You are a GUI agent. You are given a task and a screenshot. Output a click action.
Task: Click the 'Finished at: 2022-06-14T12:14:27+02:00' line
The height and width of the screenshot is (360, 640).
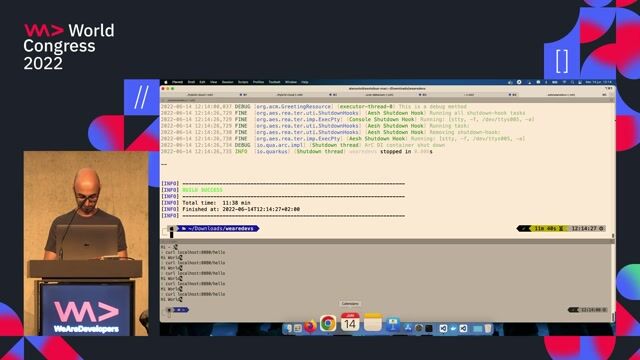pos(241,209)
